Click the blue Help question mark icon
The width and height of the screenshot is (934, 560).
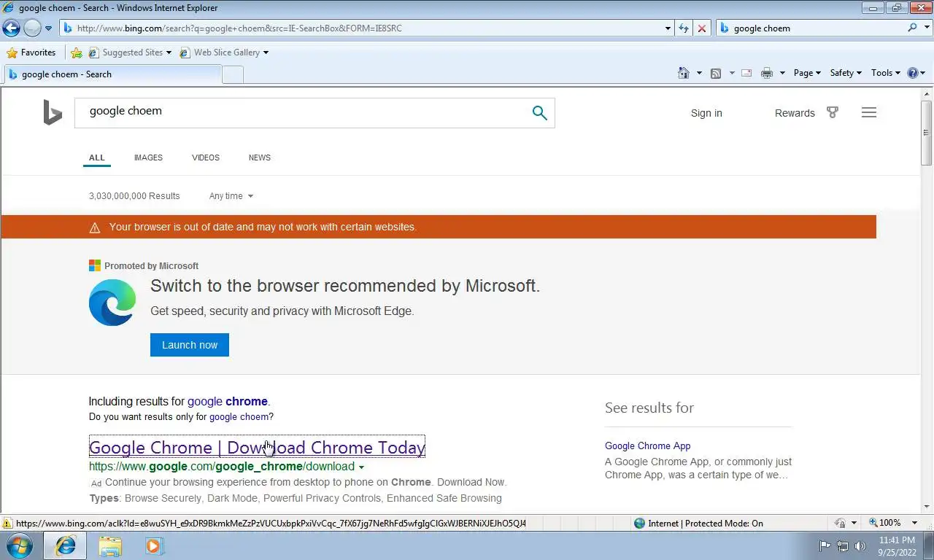click(912, 73)
